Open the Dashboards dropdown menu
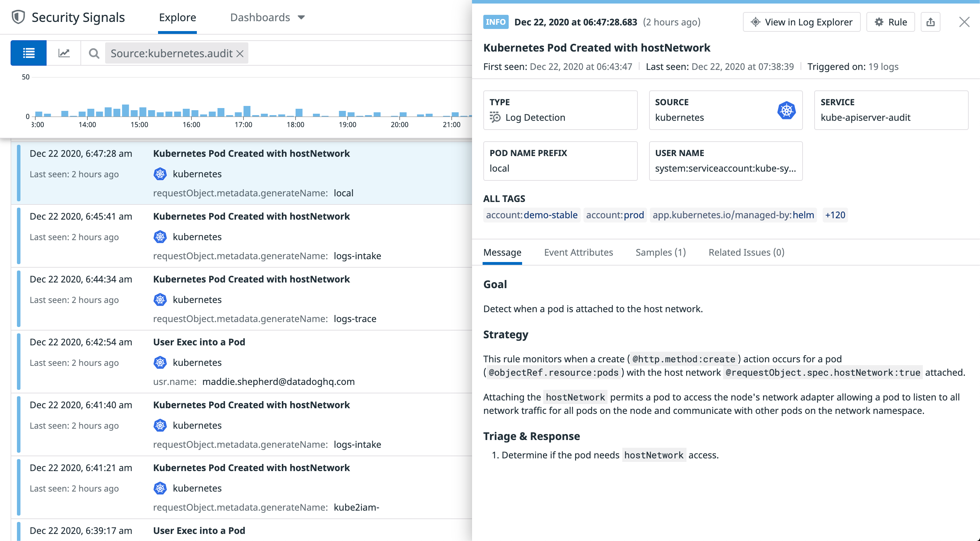The width and height of the screenshot is (980, 541). pyautogui.click(x=267, y=18)
